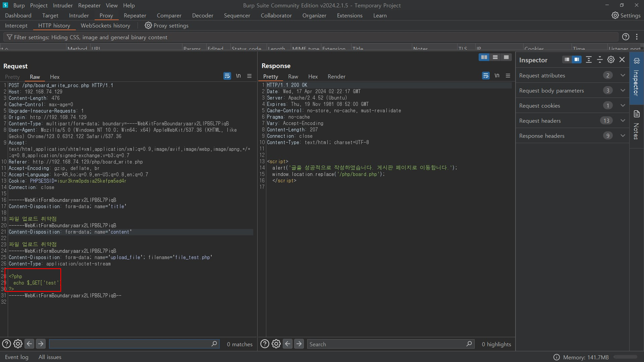This screenshot has height=362, width=644.
Task: Open the Help menu
Action: (129, 5)
